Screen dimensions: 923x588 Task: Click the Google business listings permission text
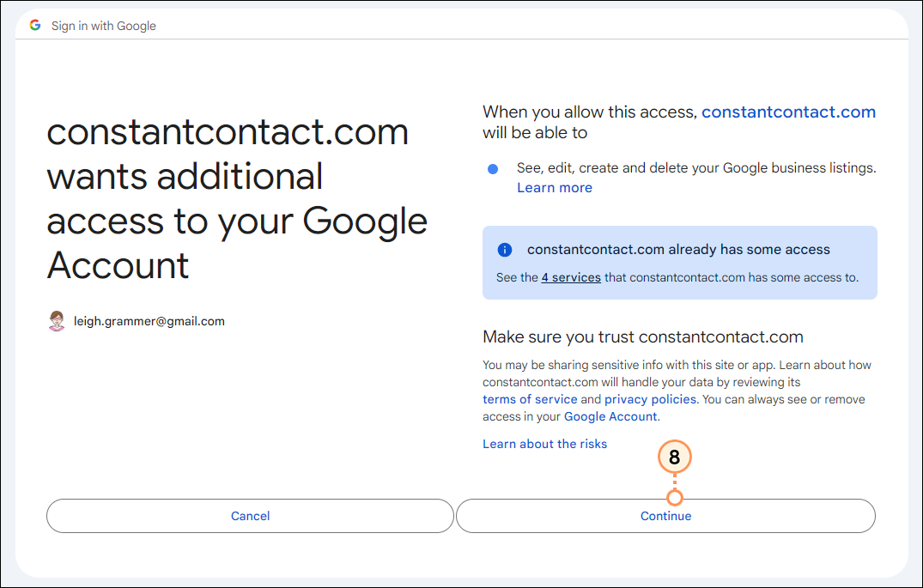click(x=696, y=167)
